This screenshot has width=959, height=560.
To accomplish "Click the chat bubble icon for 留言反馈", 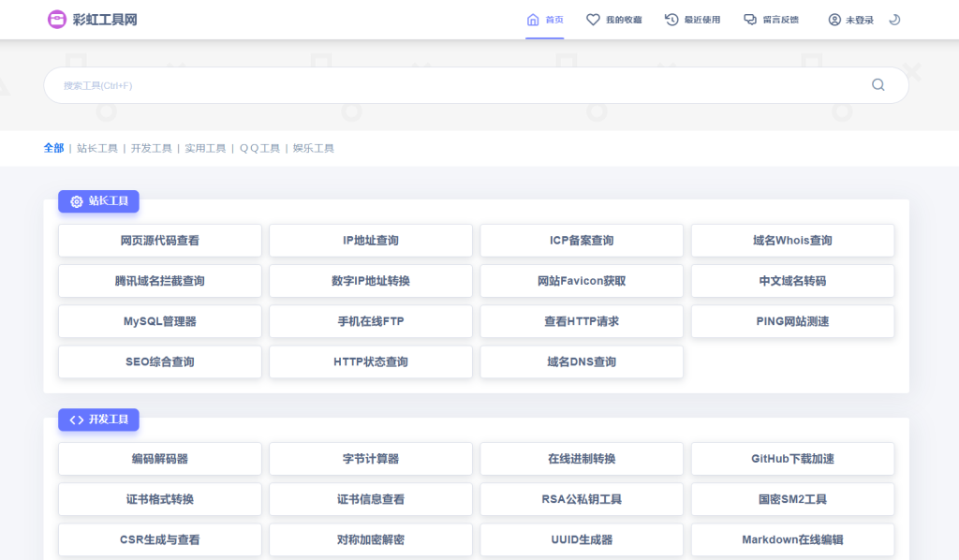I will click(x=750, y=20).
